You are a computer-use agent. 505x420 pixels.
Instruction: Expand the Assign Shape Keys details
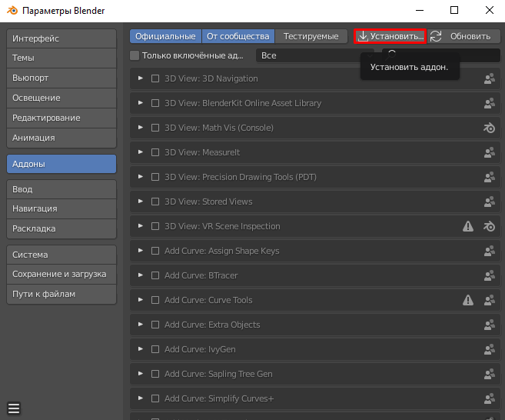(141, 251)
